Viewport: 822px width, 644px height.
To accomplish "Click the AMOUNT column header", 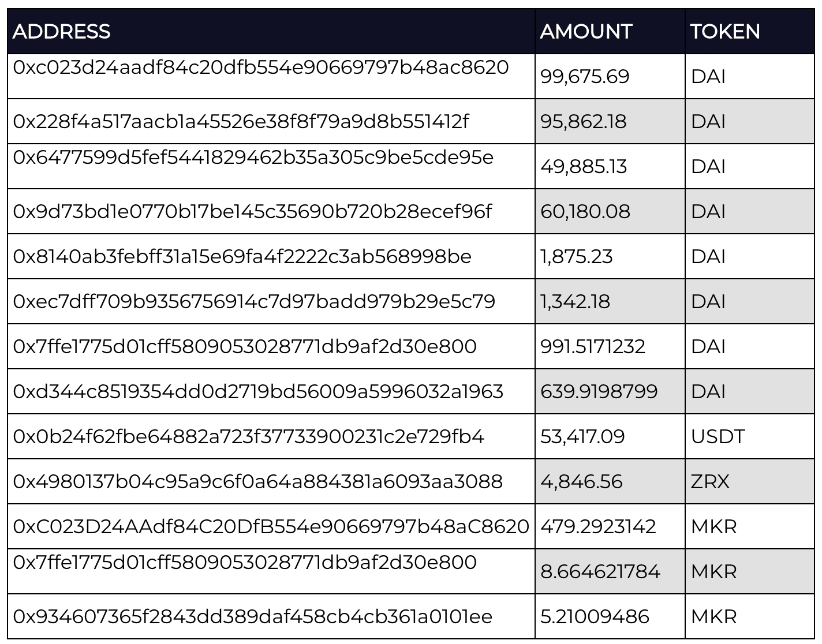I will point(586,31).
